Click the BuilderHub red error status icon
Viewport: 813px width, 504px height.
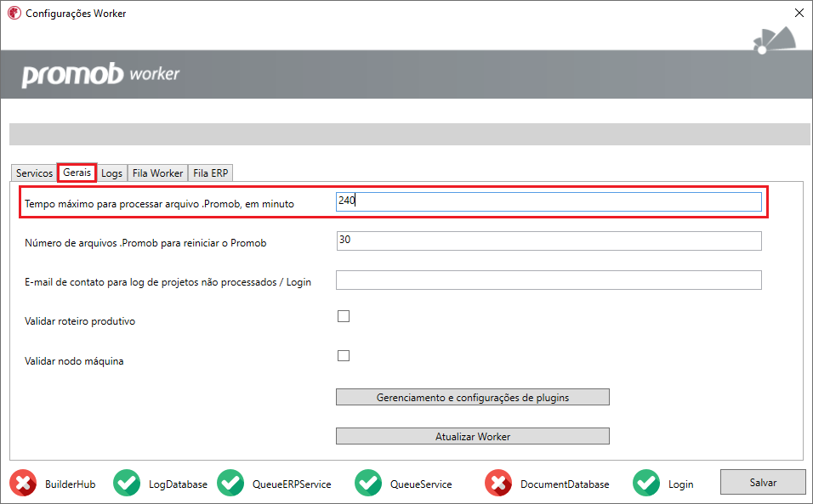coord(23,483)
